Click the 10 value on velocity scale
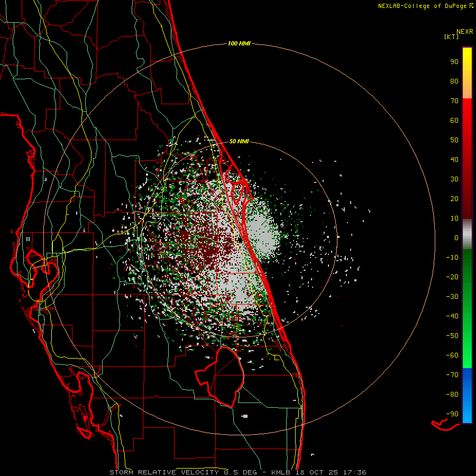Screen dimensions: 476x476 (454, 218)
